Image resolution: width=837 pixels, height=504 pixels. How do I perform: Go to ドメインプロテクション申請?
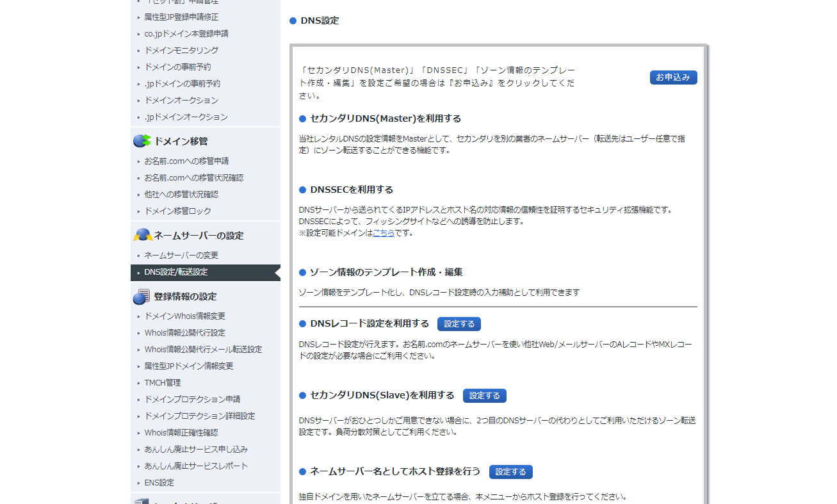pos(192,400)
